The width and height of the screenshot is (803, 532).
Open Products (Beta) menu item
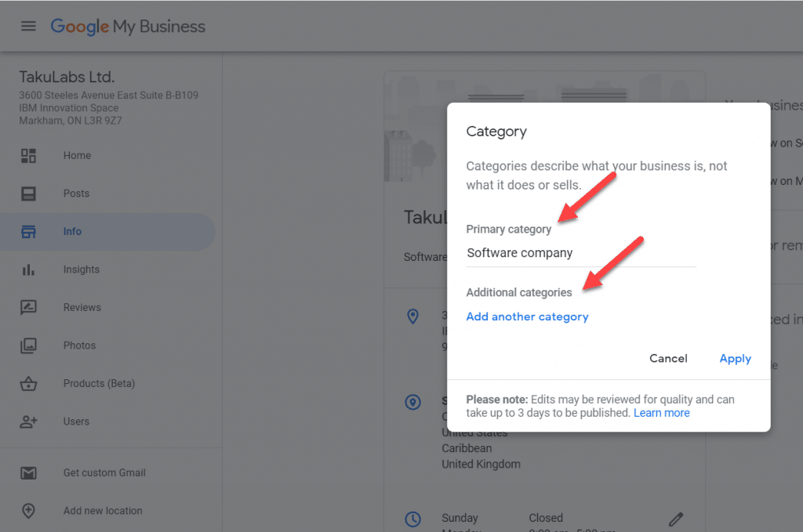99,383
